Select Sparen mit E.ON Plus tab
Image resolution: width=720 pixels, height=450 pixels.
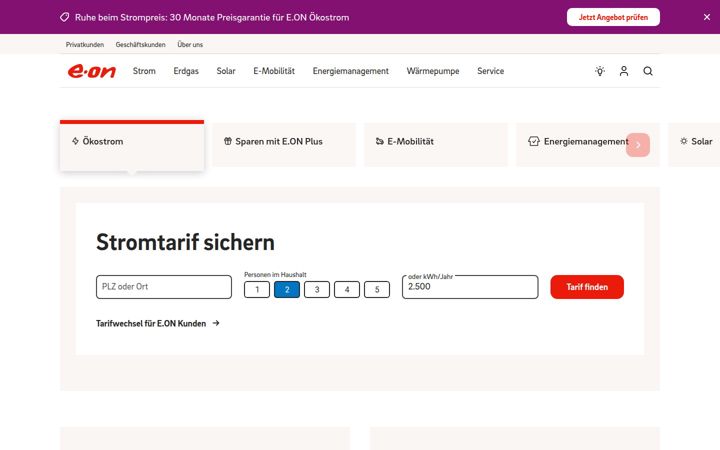(284, 145)
